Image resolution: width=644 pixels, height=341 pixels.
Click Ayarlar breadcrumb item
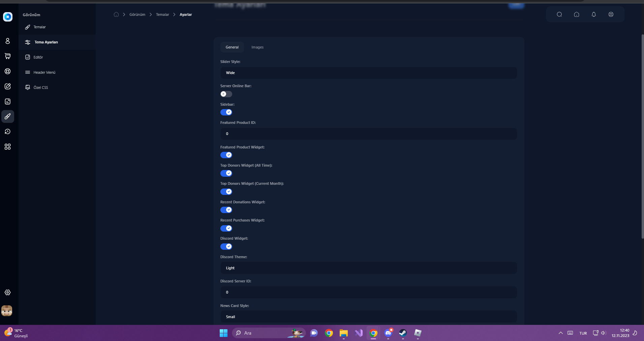(x=186, y=14)
